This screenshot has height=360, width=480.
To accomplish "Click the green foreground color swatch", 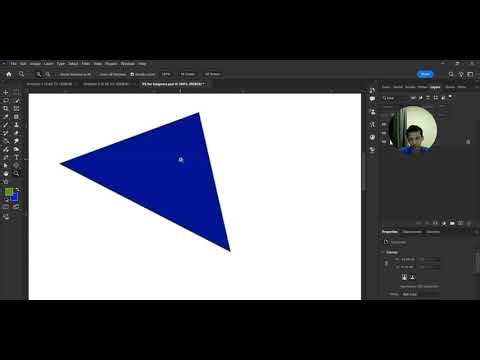I will (9, 192).
